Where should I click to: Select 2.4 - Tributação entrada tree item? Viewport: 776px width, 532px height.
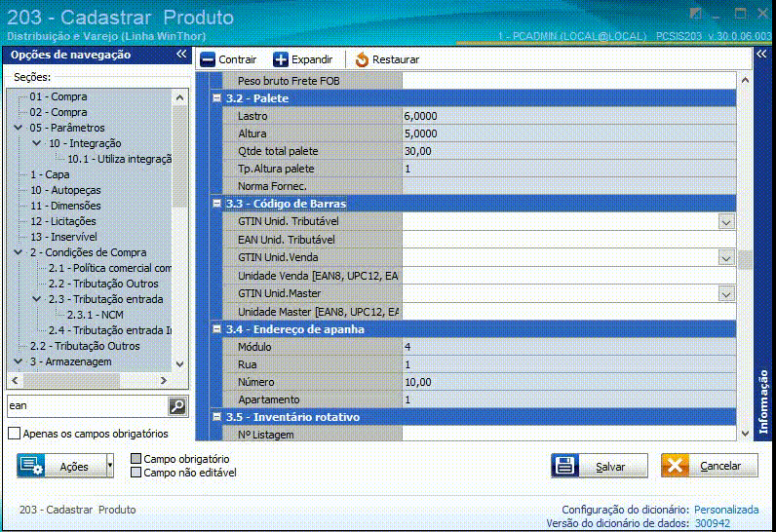[110, 330]
